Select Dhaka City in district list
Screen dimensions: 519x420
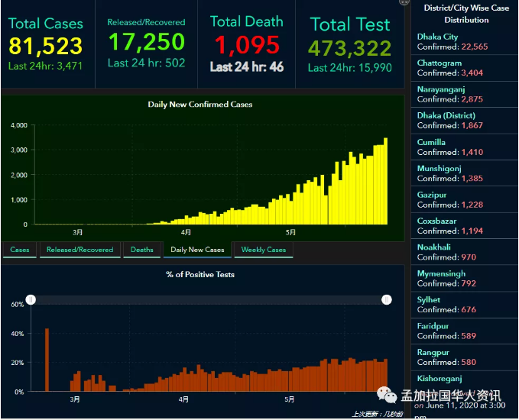pos(465,42)
